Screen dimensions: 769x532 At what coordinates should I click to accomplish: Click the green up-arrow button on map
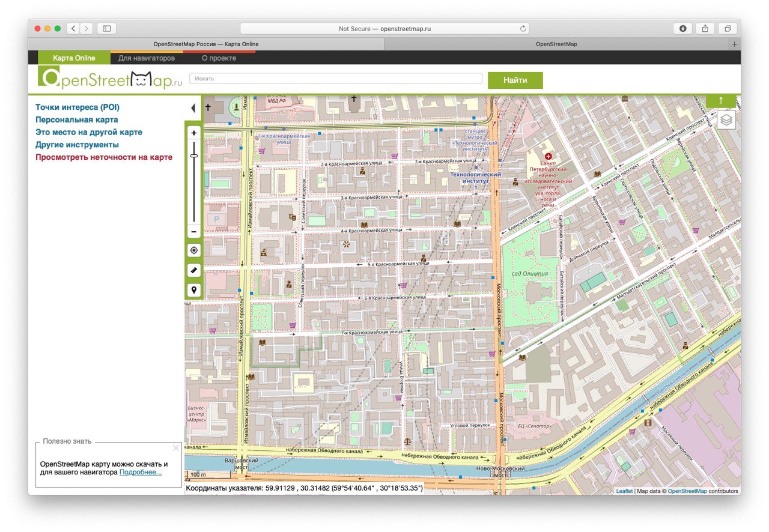click(722, 101)
